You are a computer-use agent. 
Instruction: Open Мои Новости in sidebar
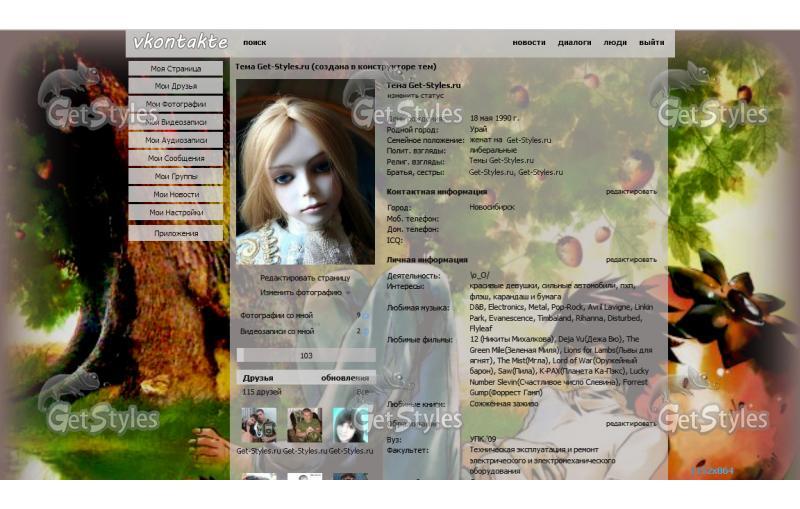click(176, 194)
